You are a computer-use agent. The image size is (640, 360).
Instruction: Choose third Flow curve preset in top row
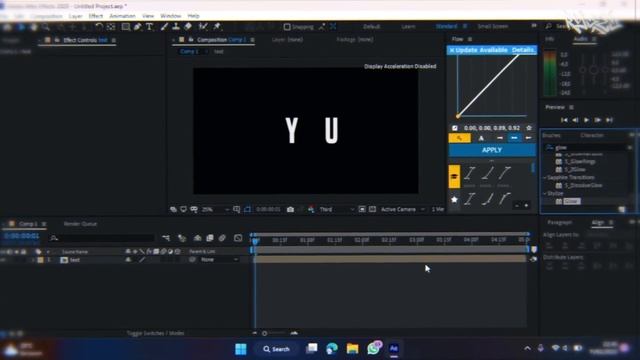504,173
